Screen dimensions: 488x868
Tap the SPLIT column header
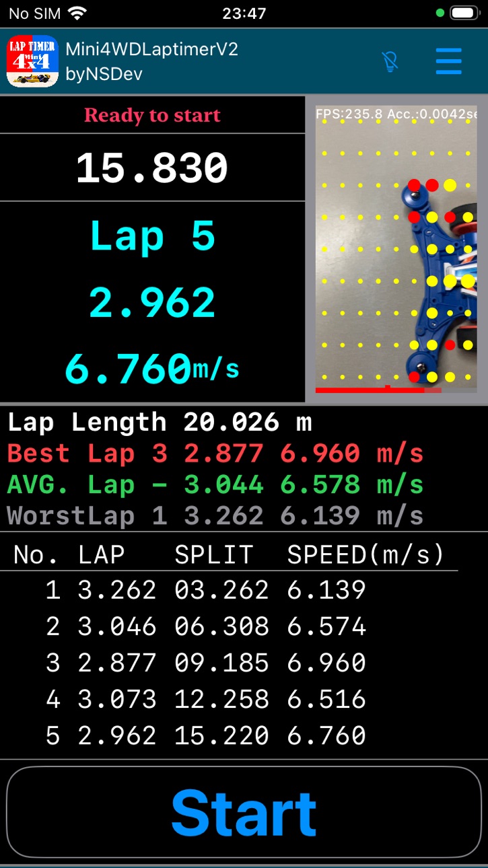click(x=213, y=554)
